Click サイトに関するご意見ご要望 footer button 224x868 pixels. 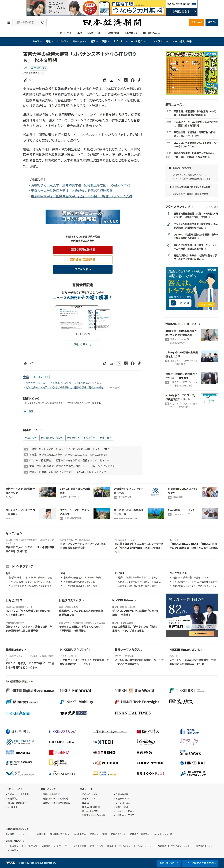(x=200, y=863)
